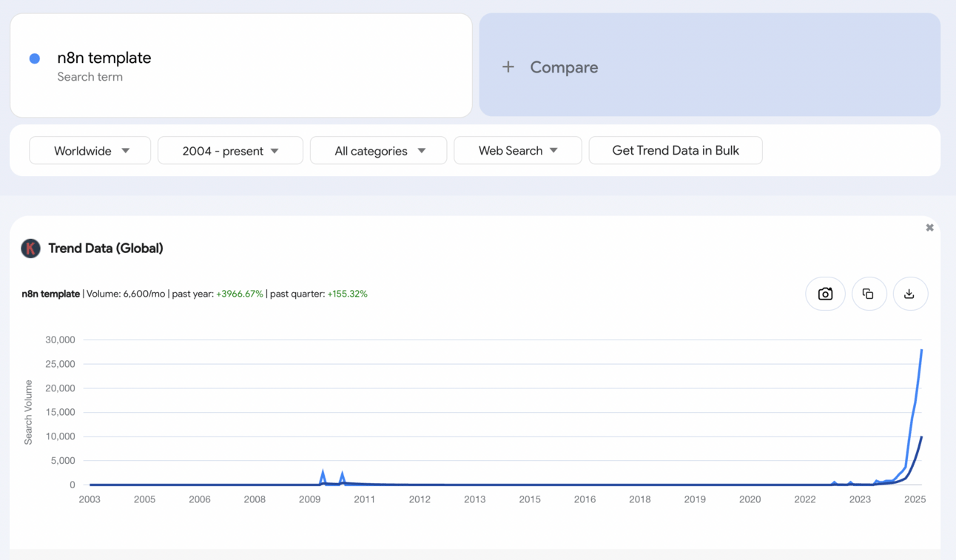Click the Compare text to add a term
Image resolution: width=956 pixels, height=560 pixels.
click(x=564, y=67)
